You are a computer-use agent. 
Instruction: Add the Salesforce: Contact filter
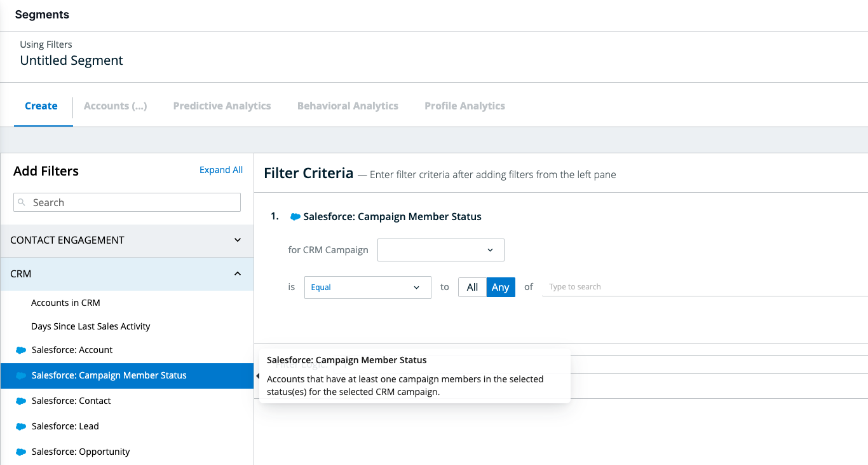click(x=127, y=401)
